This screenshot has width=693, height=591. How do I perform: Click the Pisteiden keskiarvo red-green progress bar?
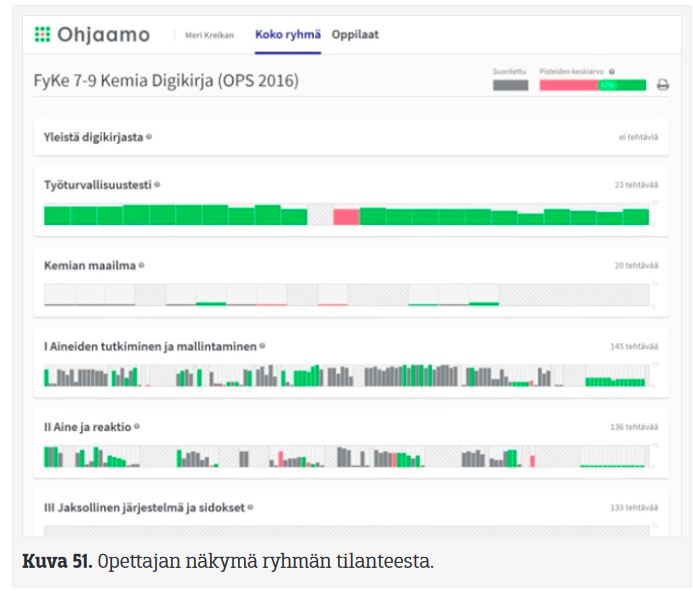coord(592,85)
